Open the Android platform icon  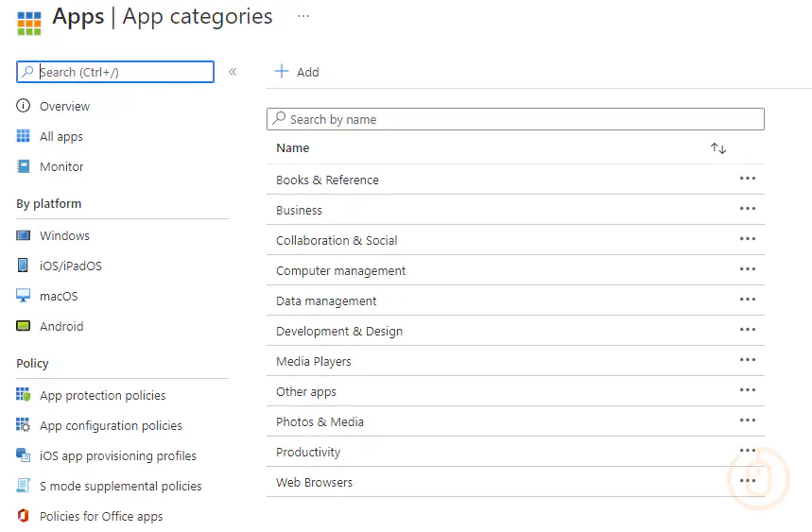[x=24, y=326]
